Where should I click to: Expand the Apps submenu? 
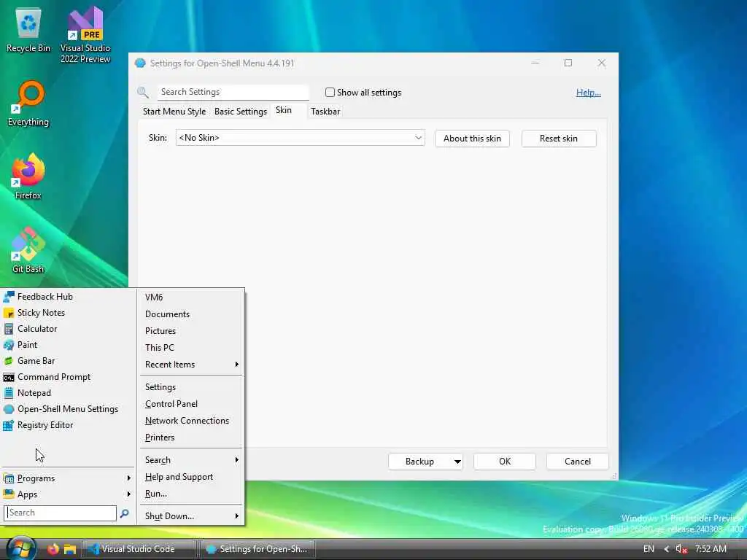coord(68,494)
